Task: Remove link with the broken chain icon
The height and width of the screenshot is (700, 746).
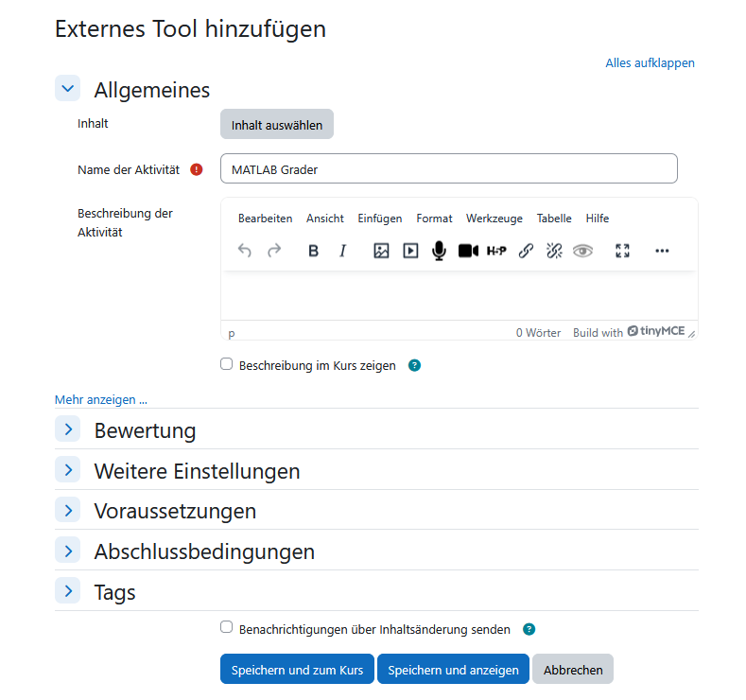Action: 554,251
